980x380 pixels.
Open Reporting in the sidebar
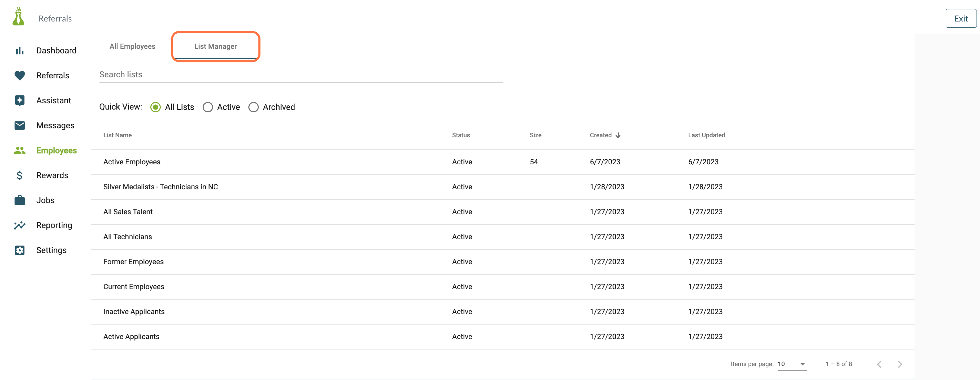(x=54, y=225)
